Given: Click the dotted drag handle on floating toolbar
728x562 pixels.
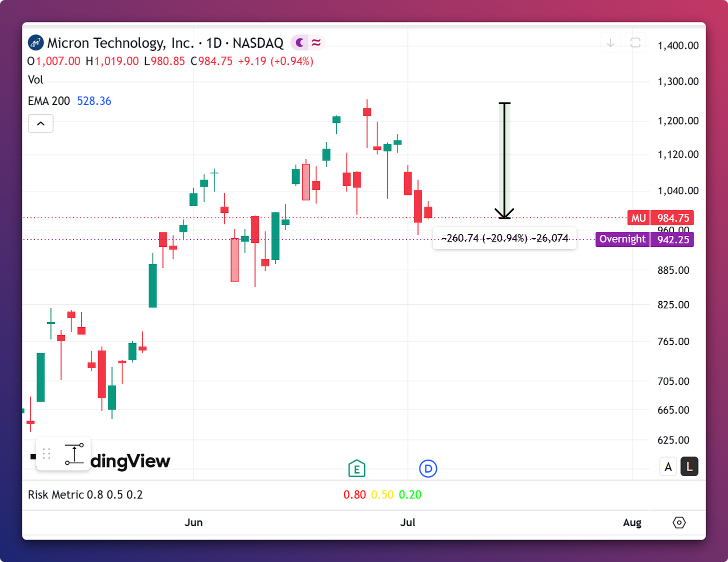Looking at the screenshot, I should click(46, 454).
